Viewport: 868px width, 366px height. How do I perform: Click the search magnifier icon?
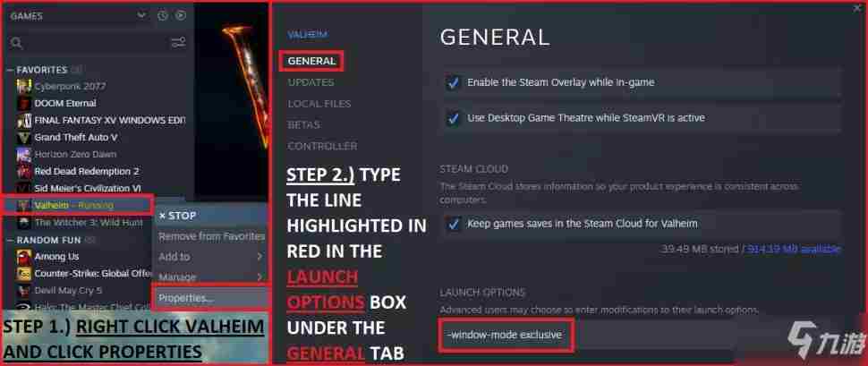click(x=17, y=43)
